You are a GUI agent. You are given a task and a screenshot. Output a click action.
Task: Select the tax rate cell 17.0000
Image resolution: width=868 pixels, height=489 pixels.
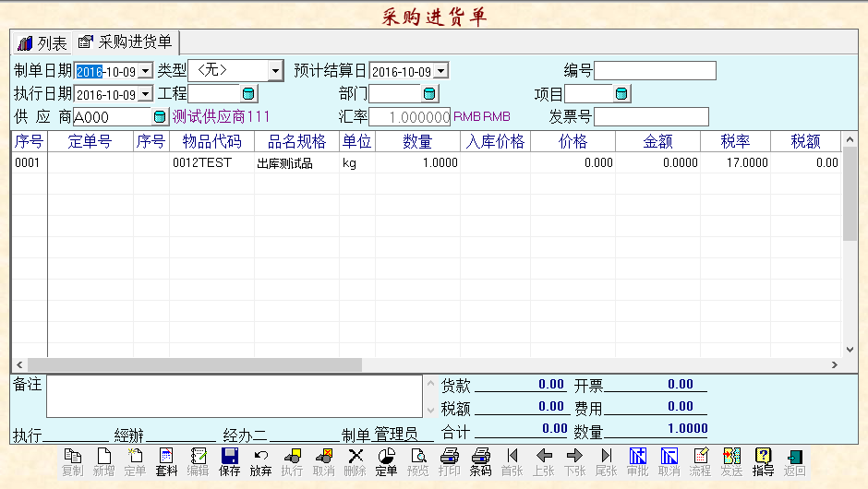(736, 162)
